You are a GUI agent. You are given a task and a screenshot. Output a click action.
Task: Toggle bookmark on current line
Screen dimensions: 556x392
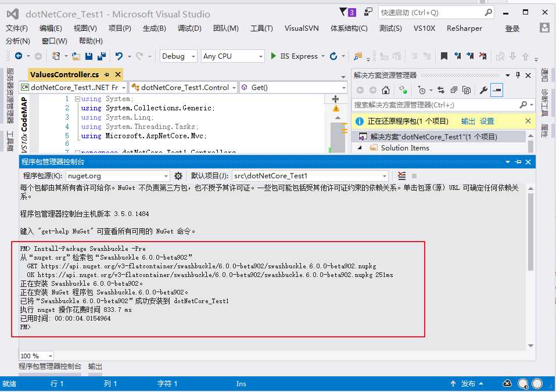pyautogui.click(x=444, y=56)
